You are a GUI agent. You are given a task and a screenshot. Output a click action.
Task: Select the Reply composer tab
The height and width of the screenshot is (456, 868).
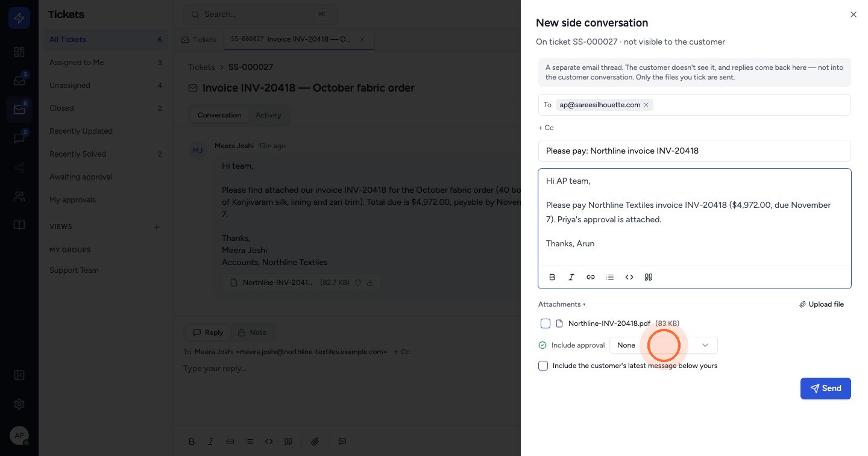click(208, 333)
